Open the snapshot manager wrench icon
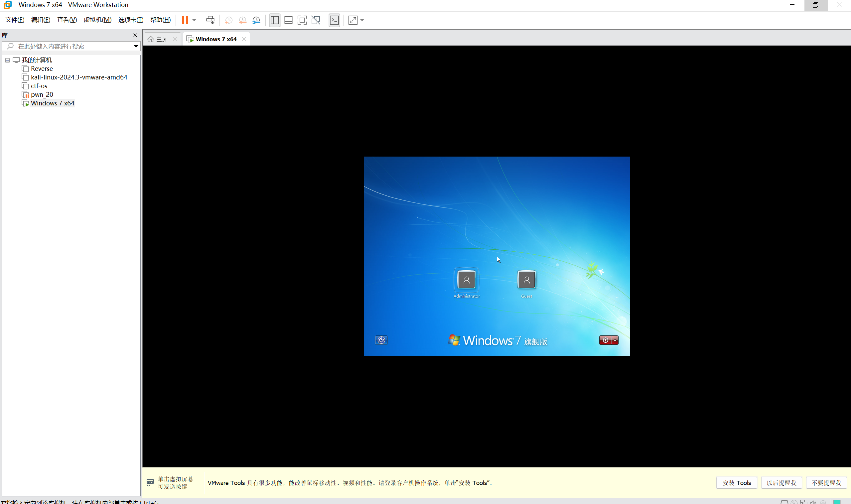The height and width of the screenshot is (504, 851). click(x=256, y=20)
